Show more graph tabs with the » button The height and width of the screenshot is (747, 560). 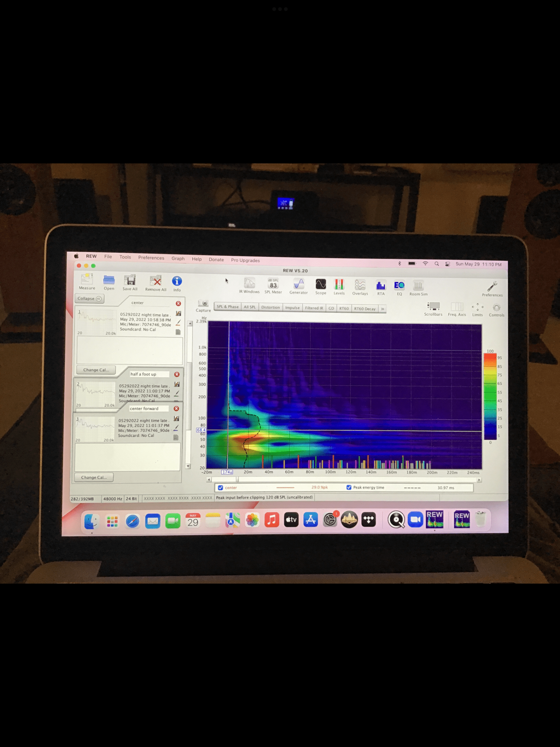tap(382, 309)
